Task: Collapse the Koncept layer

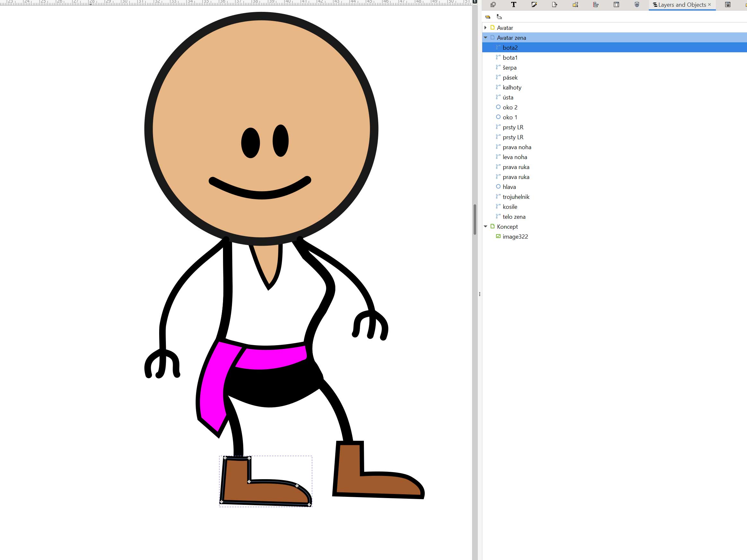Action: pyautogui.click(x=485, y=226)
